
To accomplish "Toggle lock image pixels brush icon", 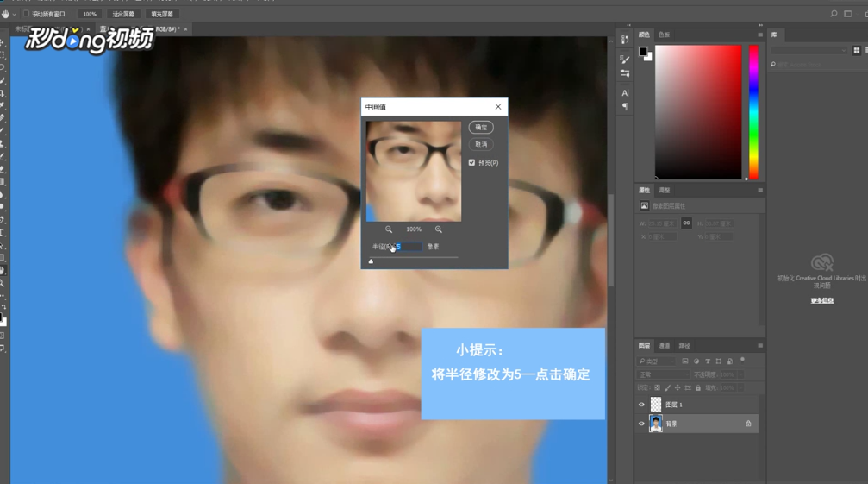I will [668, 388].
